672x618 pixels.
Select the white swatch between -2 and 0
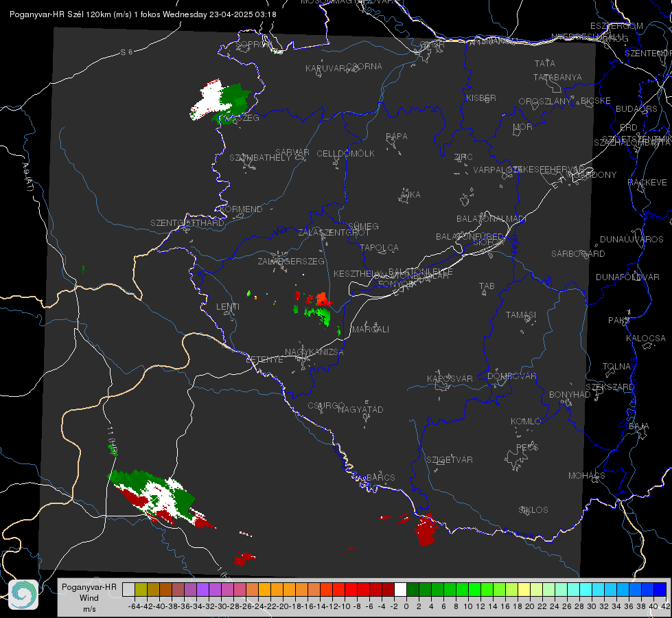coord(400,589)
